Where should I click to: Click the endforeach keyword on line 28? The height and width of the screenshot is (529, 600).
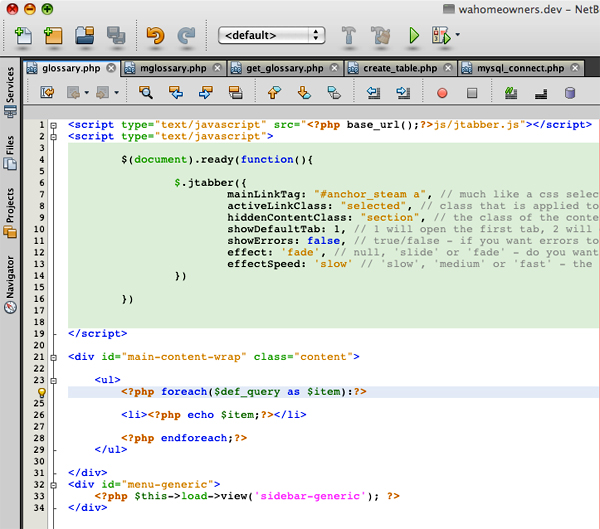point(194,438)
